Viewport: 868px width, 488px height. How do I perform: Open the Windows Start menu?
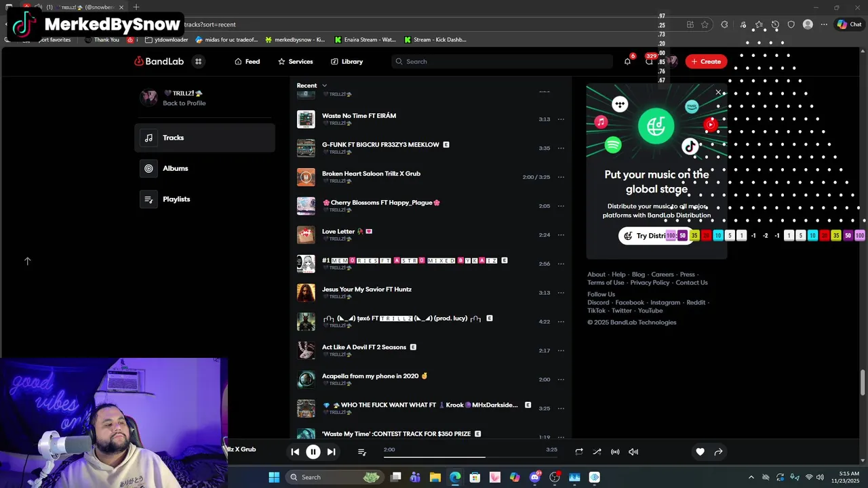(x=274, y=477)
